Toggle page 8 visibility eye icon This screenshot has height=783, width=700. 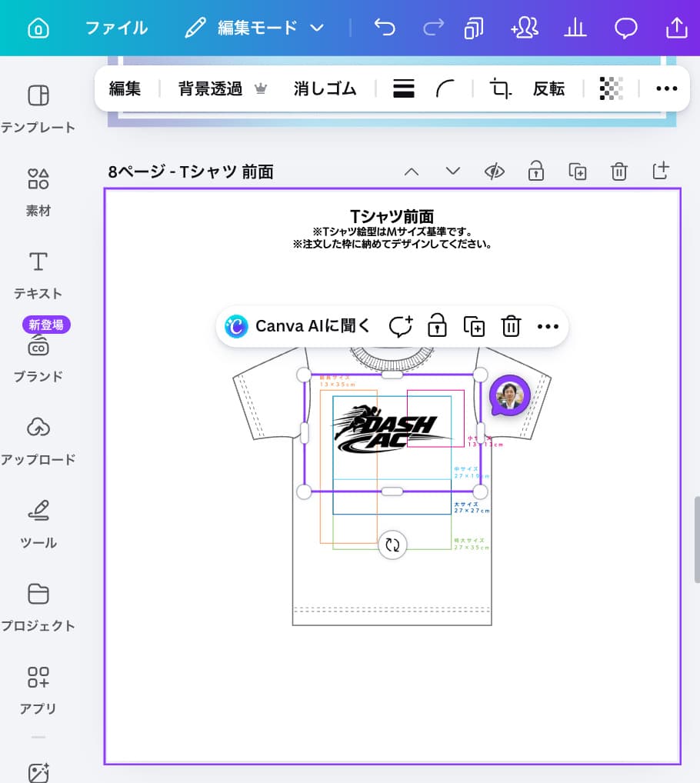click(495, 172)
